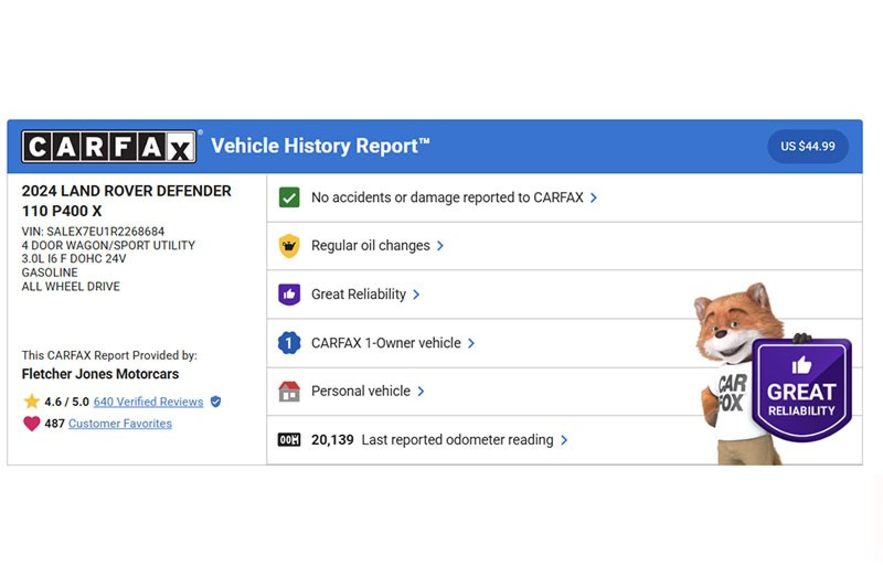
Task: Click the US $44.99 price button
Action: (x=807, y=147)
